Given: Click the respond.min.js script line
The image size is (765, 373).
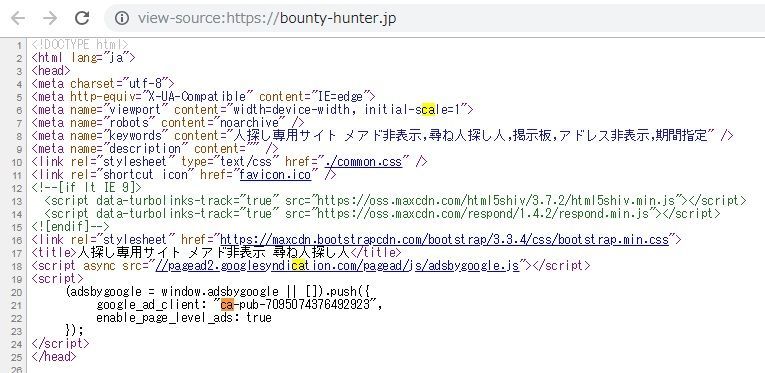Looking at the screenshot, I should pos(382,214).
